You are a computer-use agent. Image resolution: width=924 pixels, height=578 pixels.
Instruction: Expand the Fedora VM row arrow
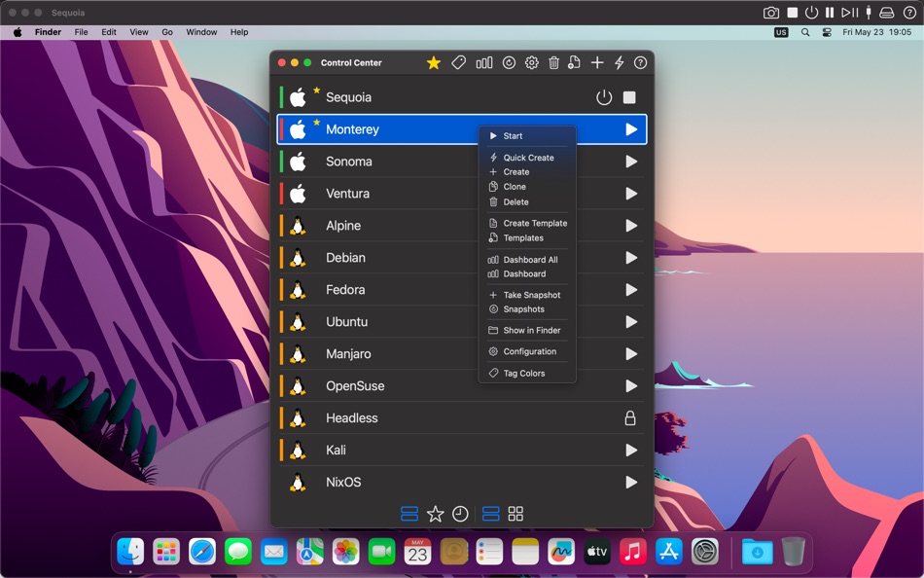pos(631,289)
